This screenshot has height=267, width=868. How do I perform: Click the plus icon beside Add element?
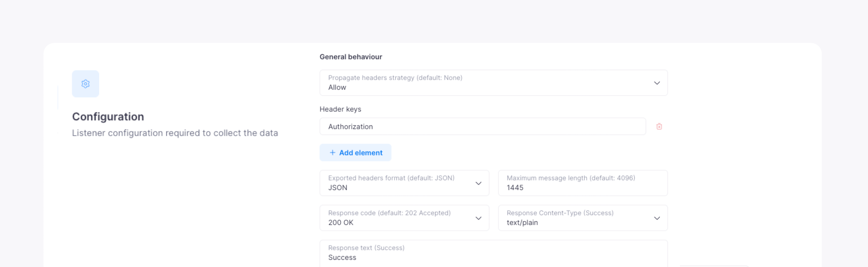(x=332, y=153)
